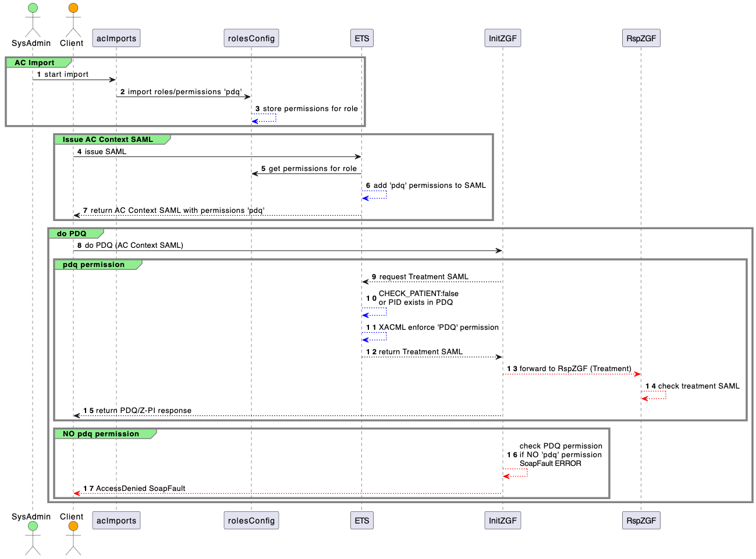
Task: Click the 'Issue AC Context SAML' group label
Action: 108,140
